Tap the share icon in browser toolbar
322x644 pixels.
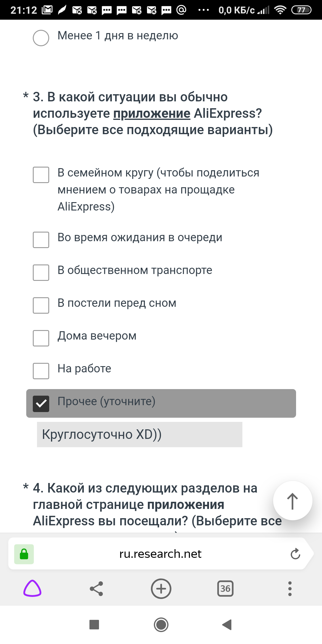coord(96,589)
